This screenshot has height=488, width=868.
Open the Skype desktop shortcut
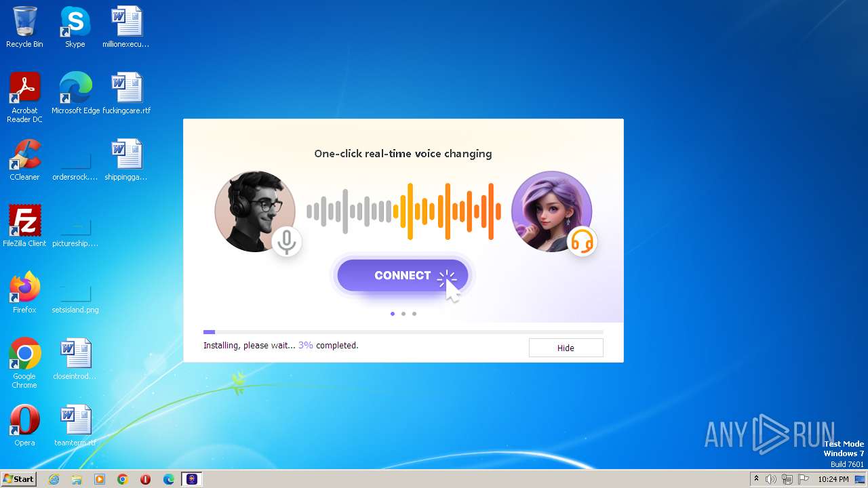[x=75, y=27]
